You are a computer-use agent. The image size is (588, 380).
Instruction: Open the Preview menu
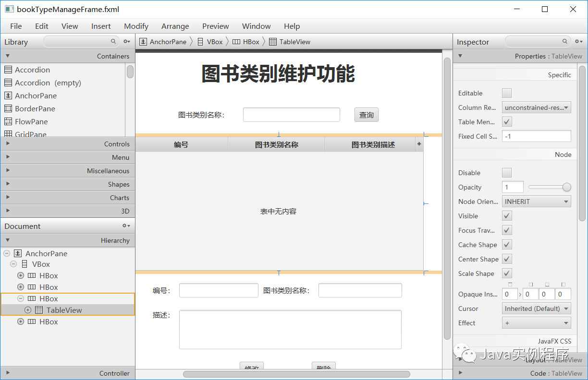pyautogui.click(x=215, y=26)
